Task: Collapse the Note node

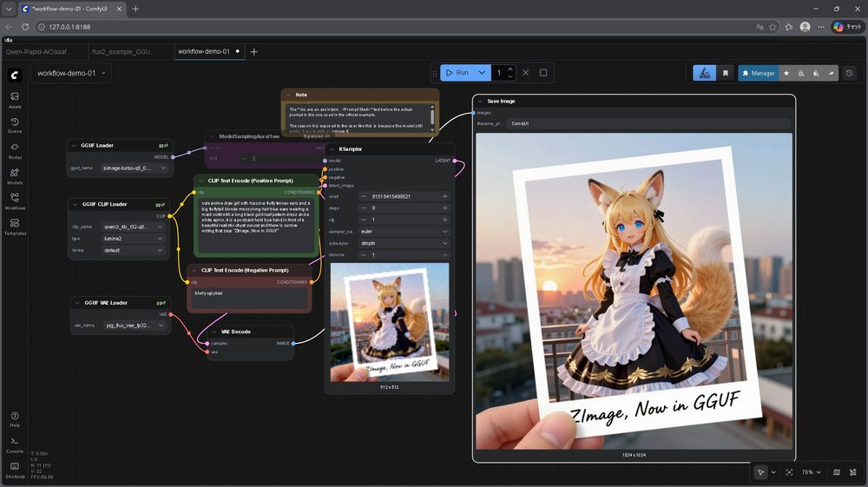Action: (288, 95)
